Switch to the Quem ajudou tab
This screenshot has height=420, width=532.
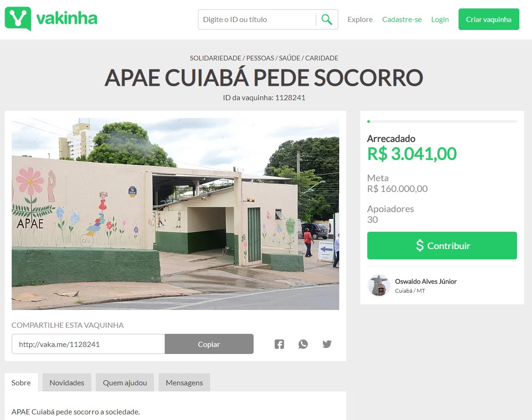click(x=125, y=383)
